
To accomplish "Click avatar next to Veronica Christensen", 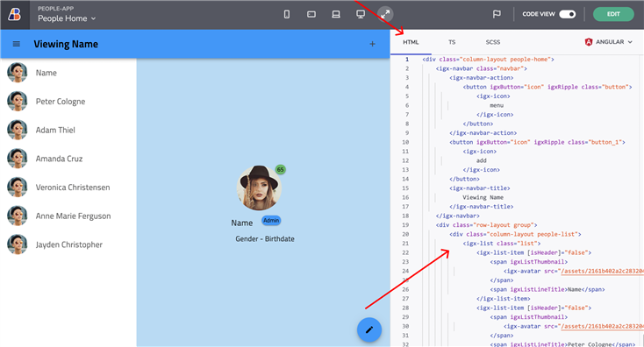I will [18, 188].
